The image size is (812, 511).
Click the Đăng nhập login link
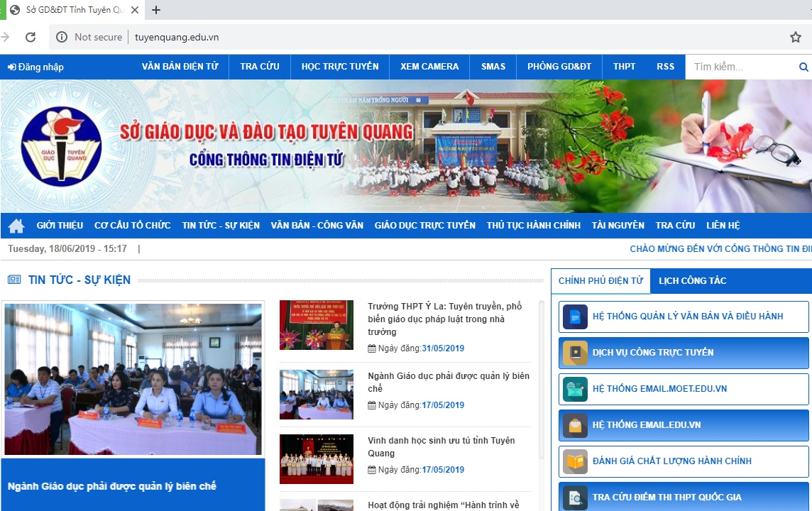[x=36, y=66]
